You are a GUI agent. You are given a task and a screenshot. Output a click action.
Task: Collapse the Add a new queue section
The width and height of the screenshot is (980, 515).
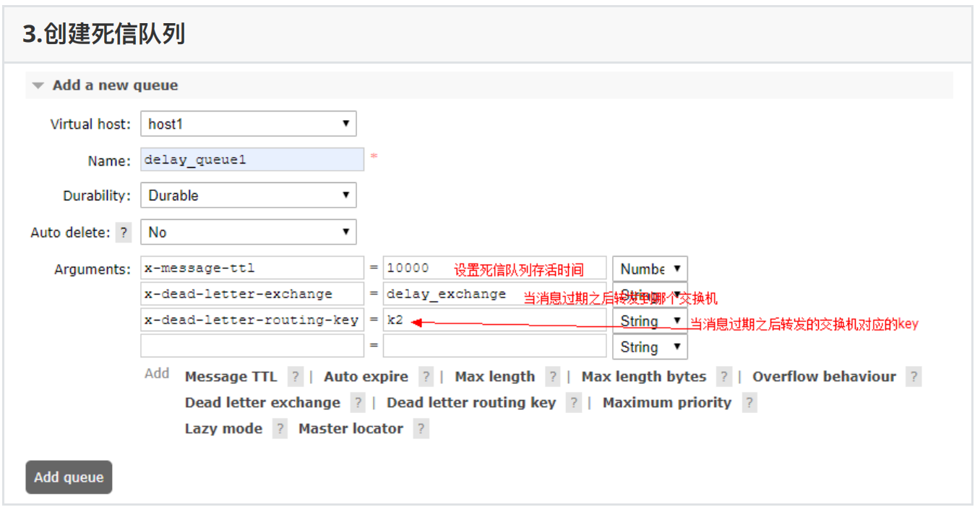(106, 85)
